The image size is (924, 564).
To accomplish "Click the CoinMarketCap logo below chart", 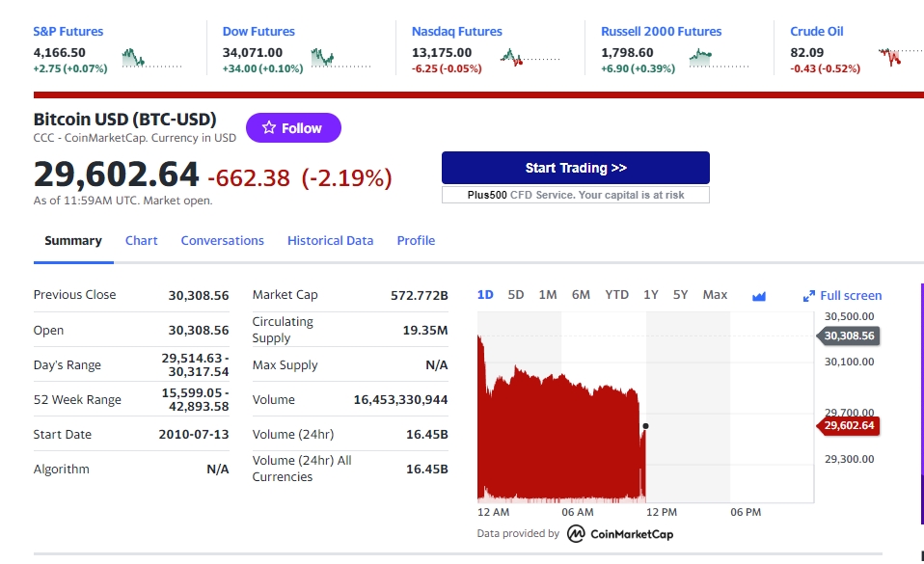I will 619,534.
